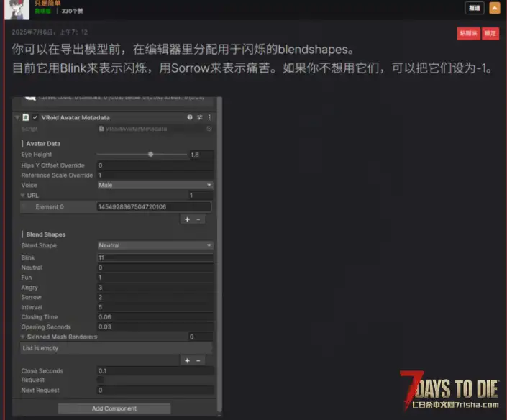Click the Blink value input field

coord(155,257)
